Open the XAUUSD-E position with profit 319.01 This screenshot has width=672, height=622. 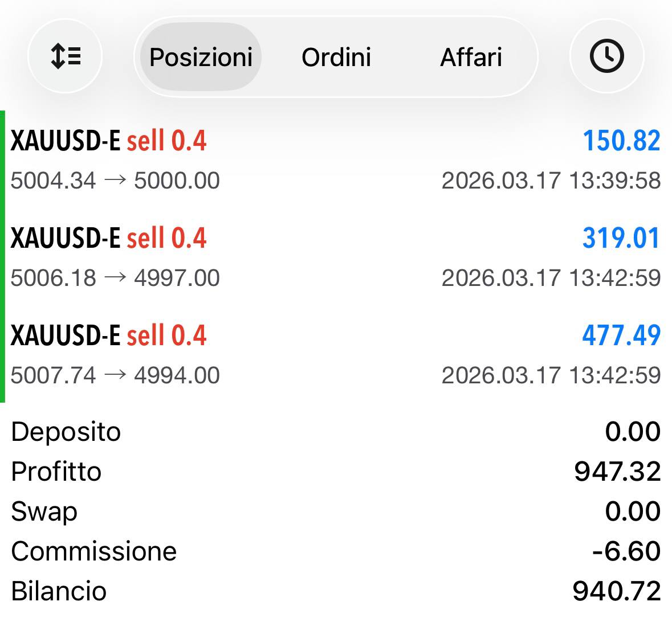tap(336, 257)
